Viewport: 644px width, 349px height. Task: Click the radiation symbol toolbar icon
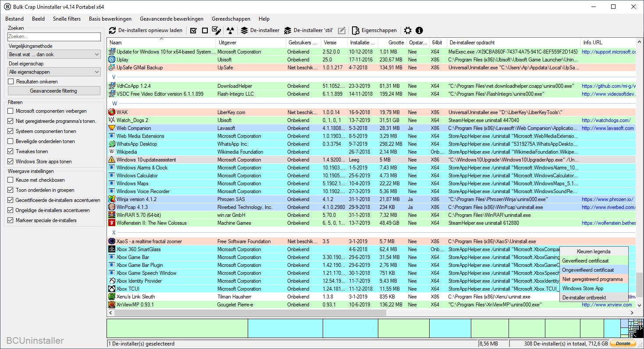click(230, 31)
